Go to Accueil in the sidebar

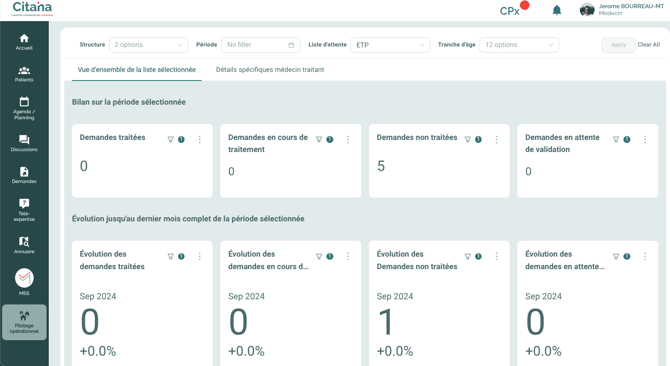pyautogui.click(x=24, y=42)
